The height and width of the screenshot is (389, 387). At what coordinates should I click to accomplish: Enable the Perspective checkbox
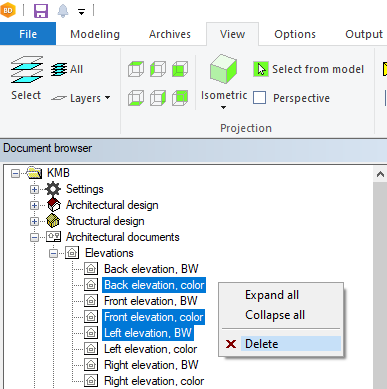pos(259,98)
